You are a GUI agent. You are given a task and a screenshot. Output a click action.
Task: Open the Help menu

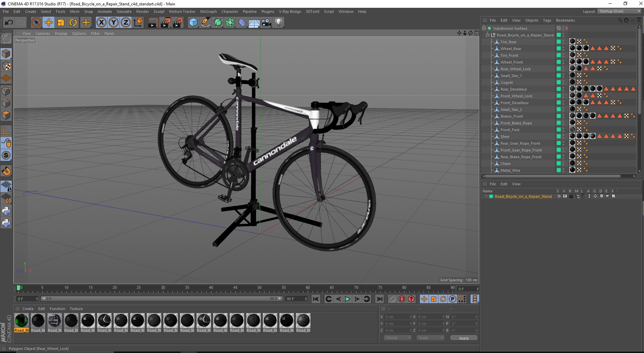pyautogui.click(x=362, y=11)
